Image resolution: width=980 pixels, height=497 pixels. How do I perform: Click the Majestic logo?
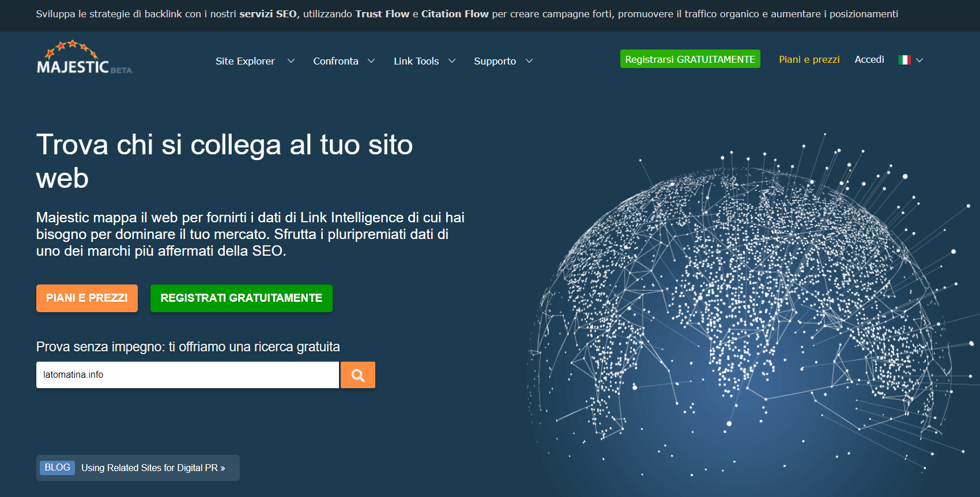[84, 58]
